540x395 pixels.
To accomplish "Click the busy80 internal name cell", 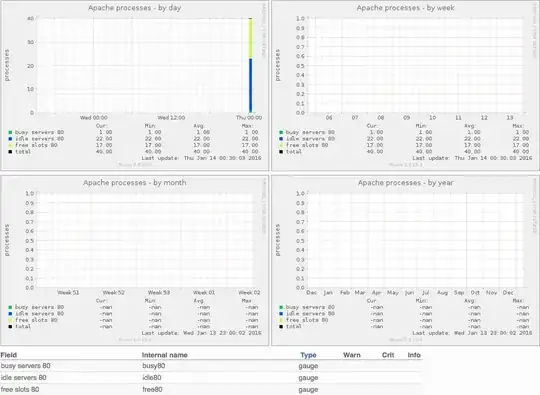I will click(154, 366).
